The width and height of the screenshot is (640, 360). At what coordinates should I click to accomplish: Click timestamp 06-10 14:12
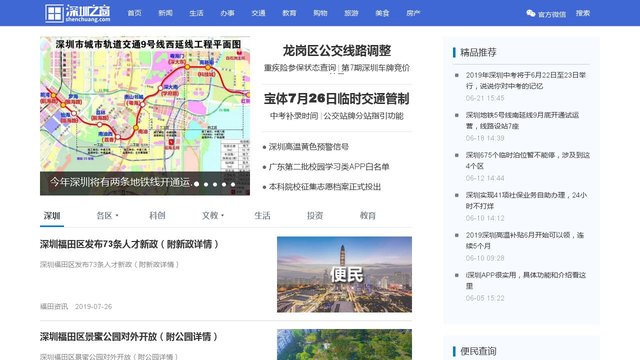coord(485,218)
